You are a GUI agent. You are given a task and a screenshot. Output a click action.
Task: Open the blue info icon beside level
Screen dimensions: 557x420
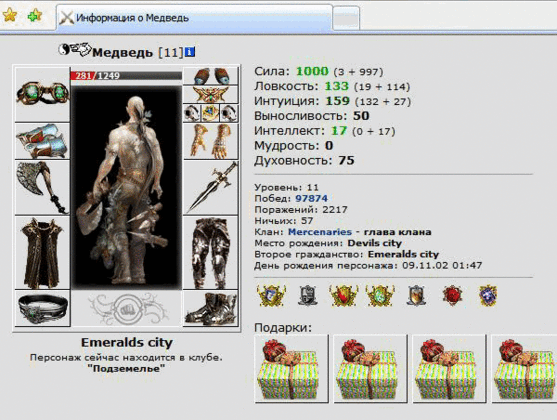pyautogui.click(x=190, y=52)
